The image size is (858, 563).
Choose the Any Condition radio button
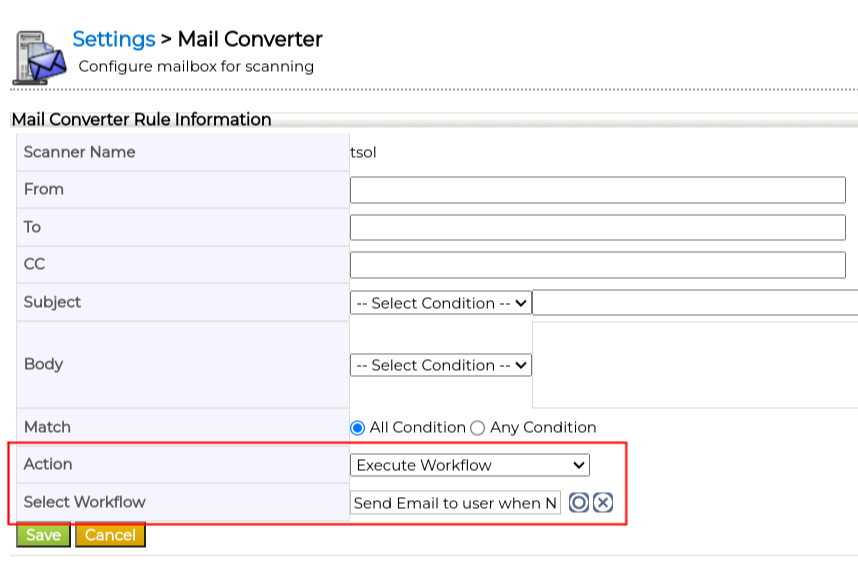click(x=477, y=428)
